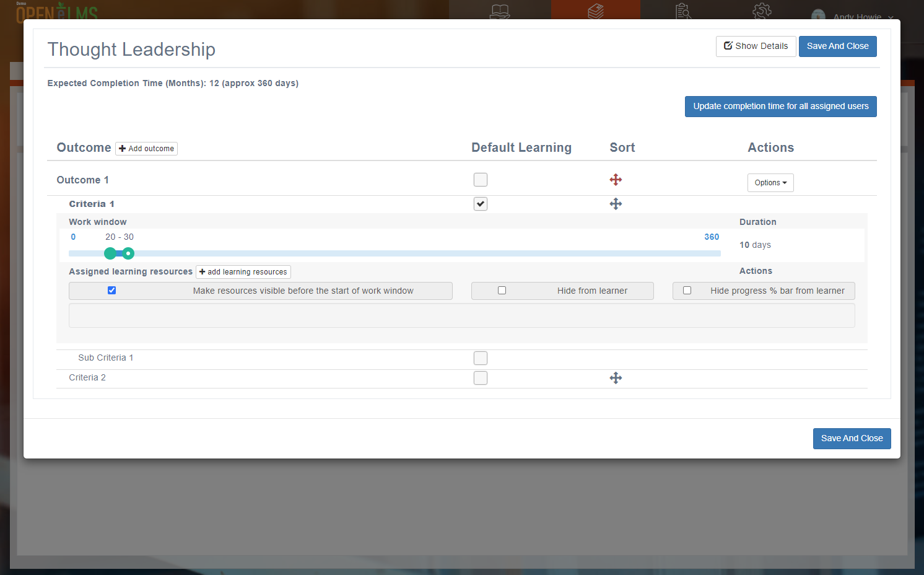Click the red move icon for Outcome 1
The width and height of the screenshot is (924, 575).
point(616,180)
